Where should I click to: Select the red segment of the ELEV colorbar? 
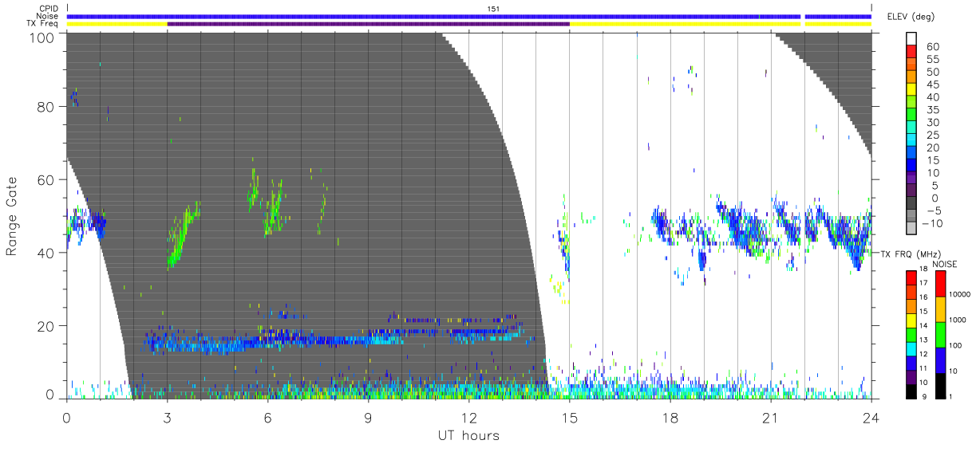tap(911, 50)
